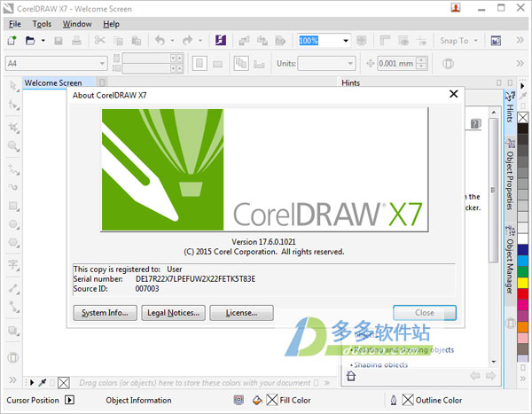Expand the property bar overflow chevron
This screenshot has width=532, height=414.
(520, 63)
